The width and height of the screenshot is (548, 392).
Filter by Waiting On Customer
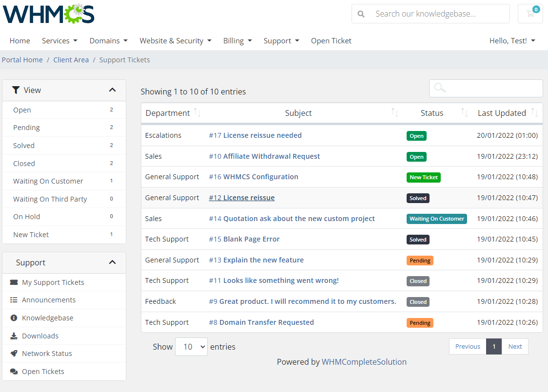coord(64,181)
